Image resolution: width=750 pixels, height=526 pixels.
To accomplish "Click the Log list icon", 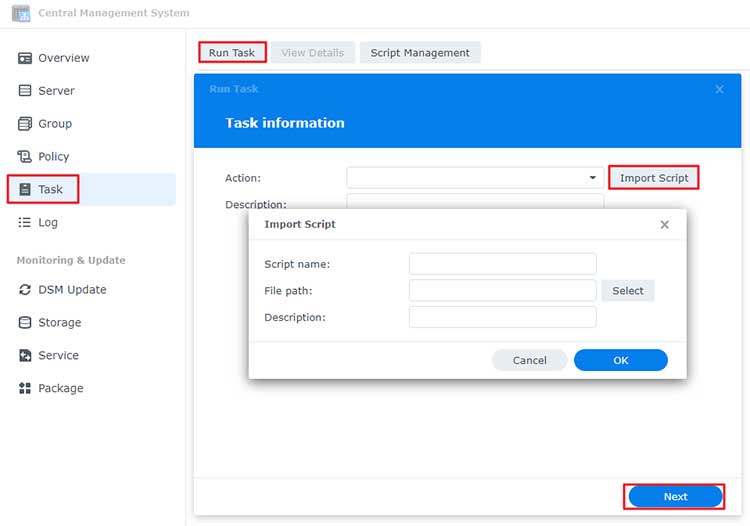I will click(x=25, y=223).
